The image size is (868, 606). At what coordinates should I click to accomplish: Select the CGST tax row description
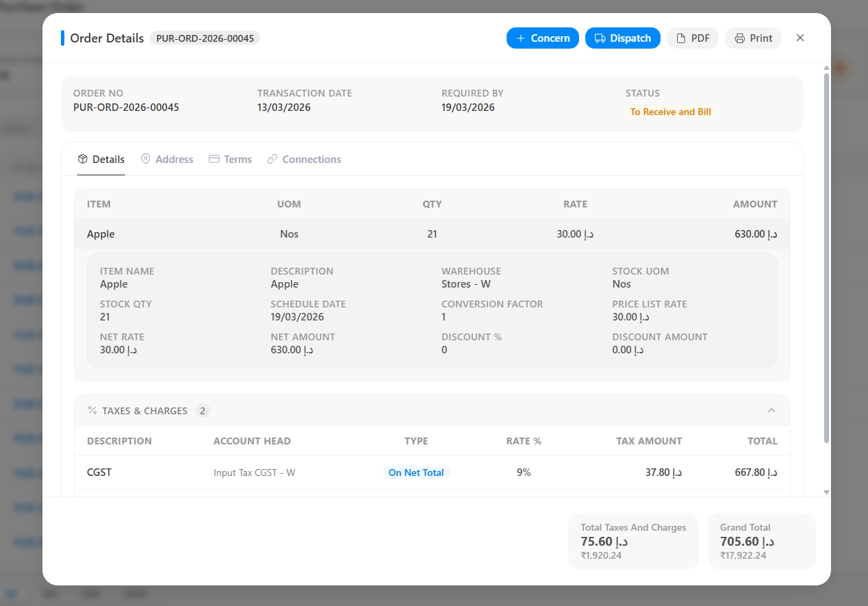(x=99, y=472)
